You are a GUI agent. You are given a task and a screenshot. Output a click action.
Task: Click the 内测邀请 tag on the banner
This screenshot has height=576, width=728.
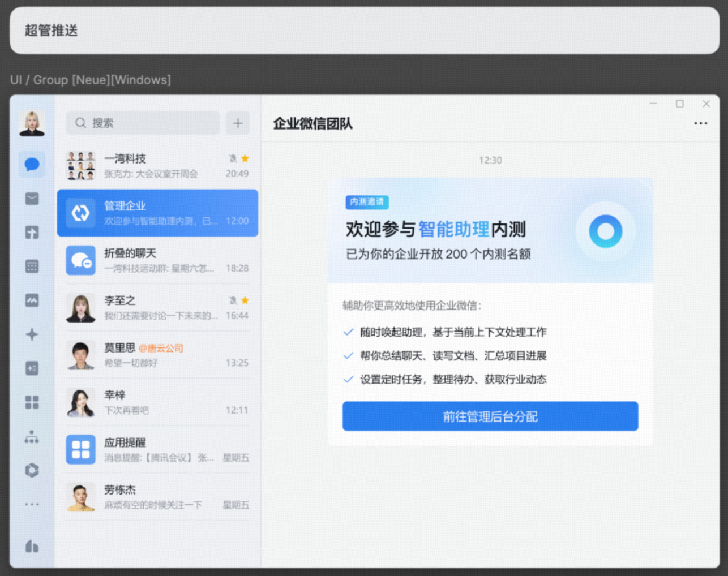pyautogui.click(x=367, y=202)
